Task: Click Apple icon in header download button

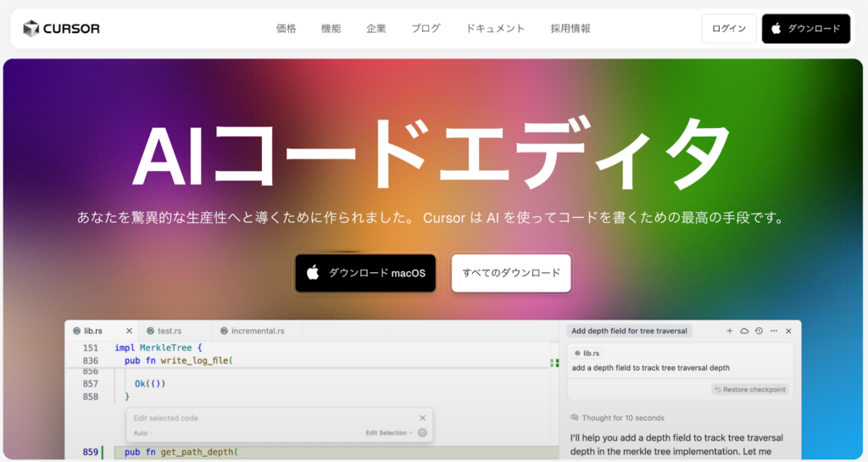Action: (x=776, y=28)
